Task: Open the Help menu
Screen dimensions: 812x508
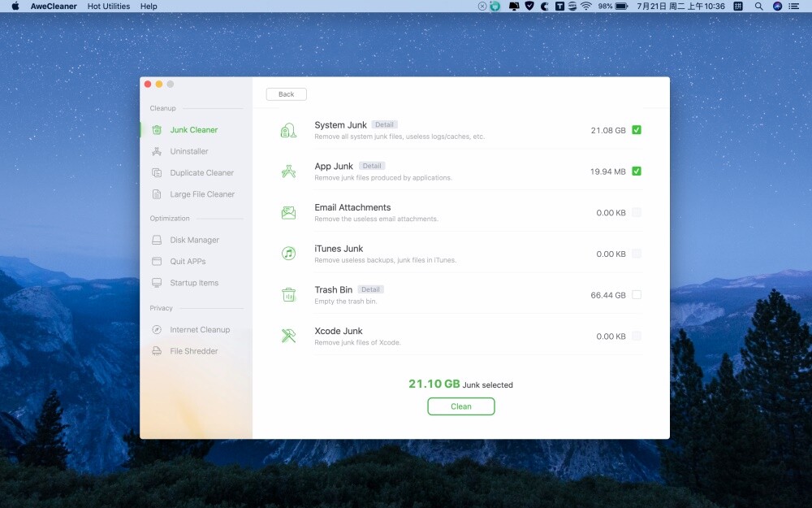Action: click(x=149, y=7)
